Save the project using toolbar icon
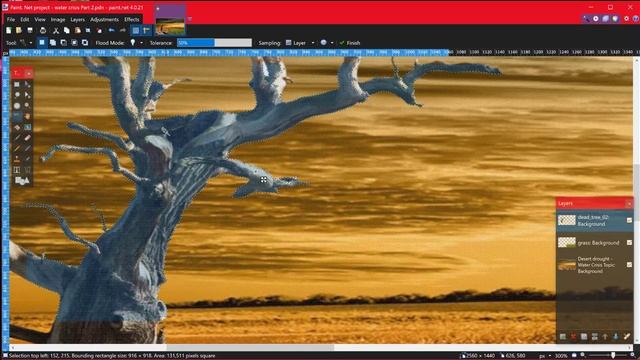Viewport: 640px width, 360px height. (x=30, y=31)
